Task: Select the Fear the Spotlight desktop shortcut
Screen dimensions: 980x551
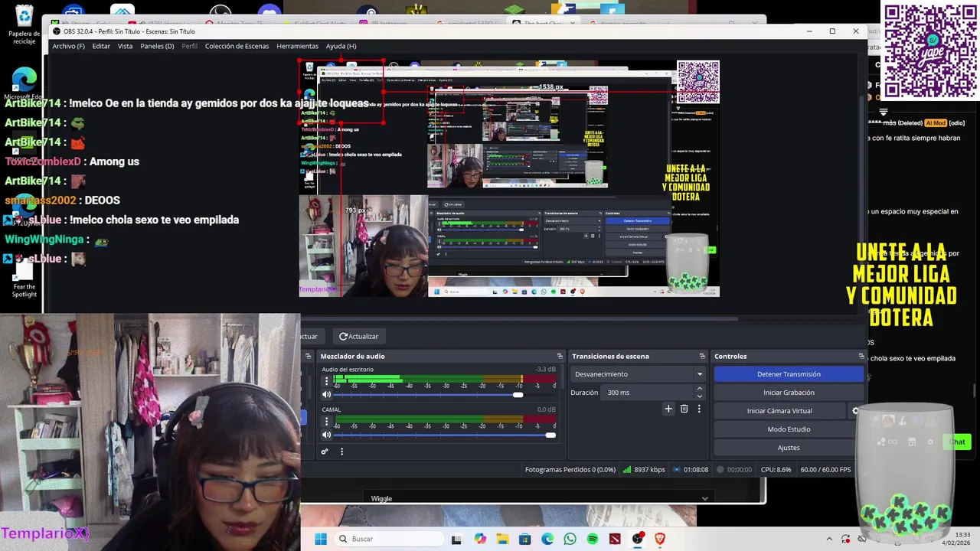Action: click(24, 279)
